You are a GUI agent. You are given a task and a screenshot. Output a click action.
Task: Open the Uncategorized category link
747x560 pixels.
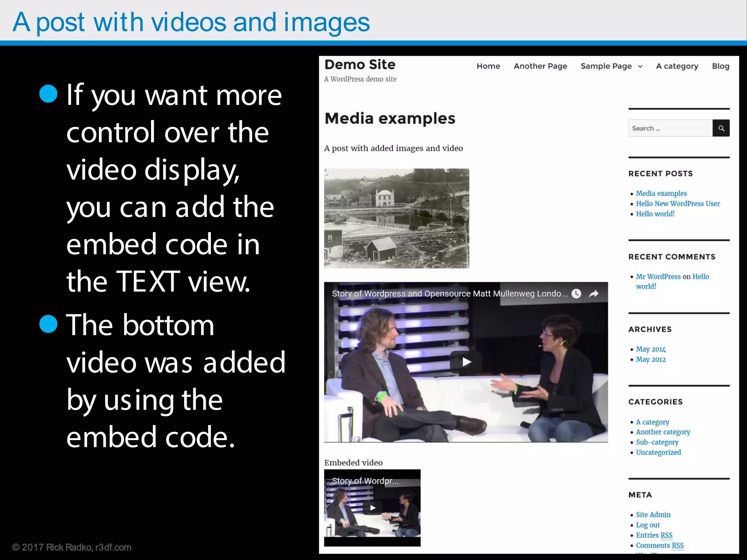tap(658, 452)
